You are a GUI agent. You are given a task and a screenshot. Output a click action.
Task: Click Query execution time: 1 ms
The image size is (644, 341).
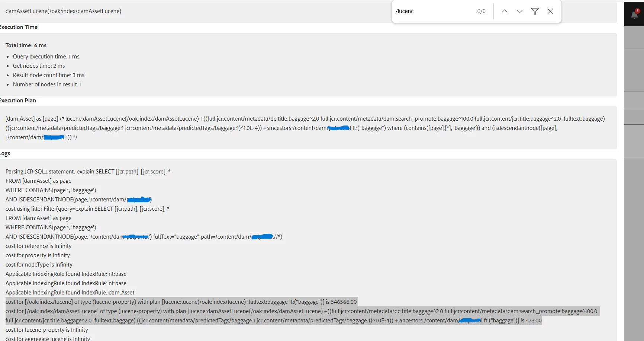pos(46,57)
